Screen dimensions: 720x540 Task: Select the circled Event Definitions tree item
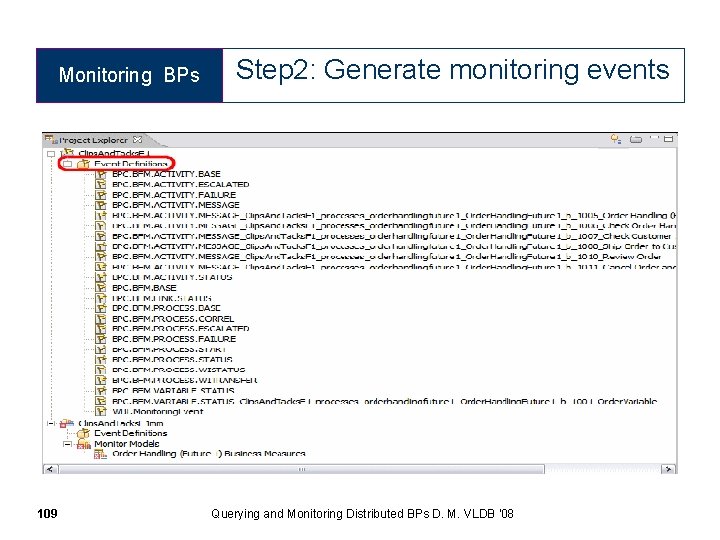tap(131, 164)
